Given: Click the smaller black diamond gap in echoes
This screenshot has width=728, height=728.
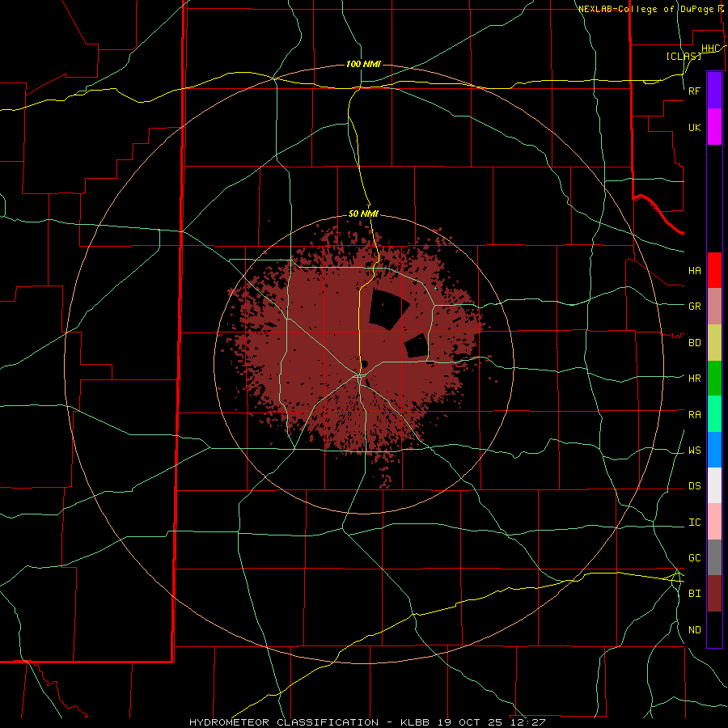Looking at the screenshot, I should (x=416, y=346).
